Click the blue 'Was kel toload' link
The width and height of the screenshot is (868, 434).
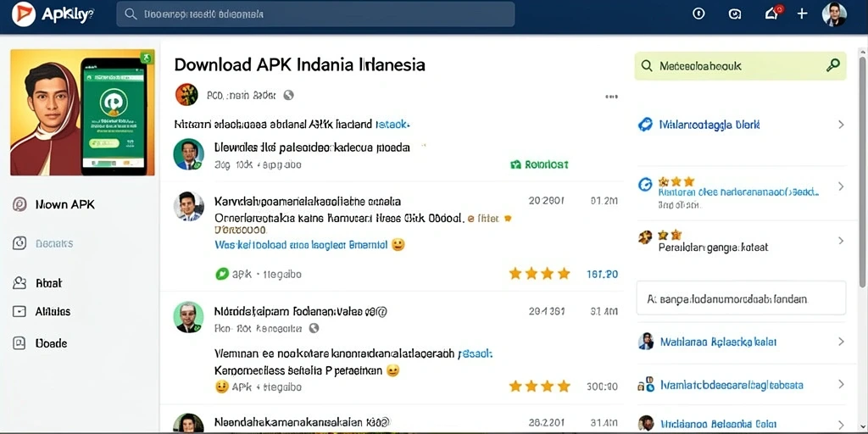tap(300, 244)
